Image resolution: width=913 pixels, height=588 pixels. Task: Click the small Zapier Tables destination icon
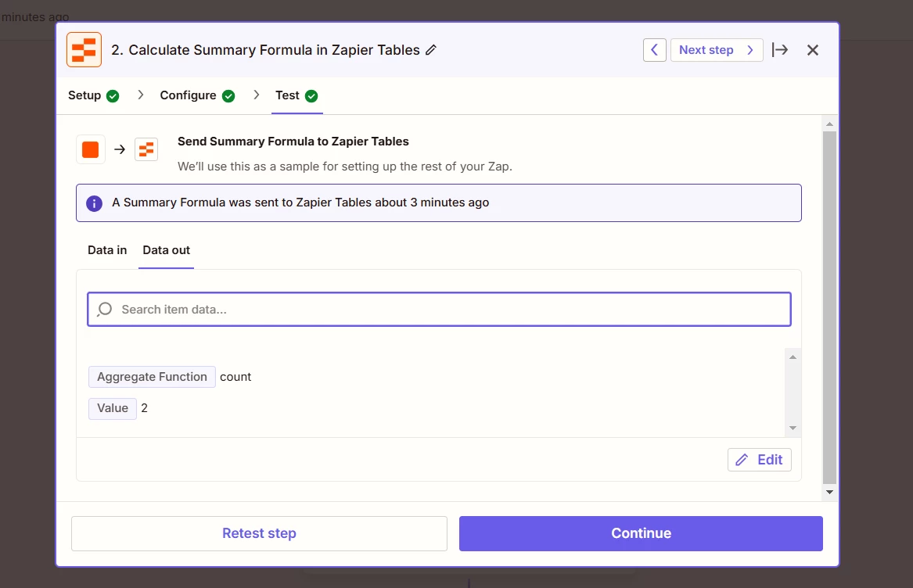(146, 149)
